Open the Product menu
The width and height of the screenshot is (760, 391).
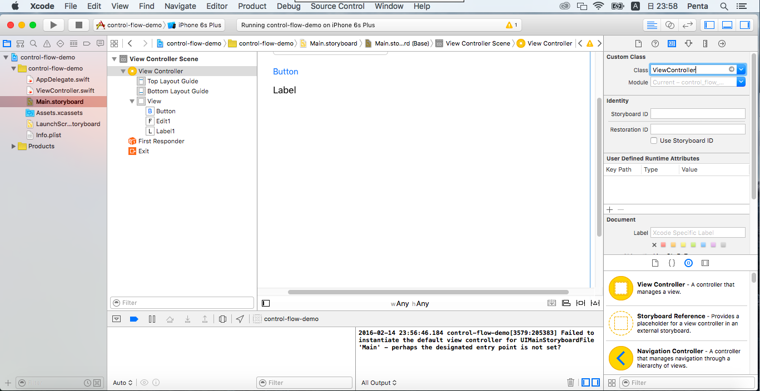coord(252,6)
